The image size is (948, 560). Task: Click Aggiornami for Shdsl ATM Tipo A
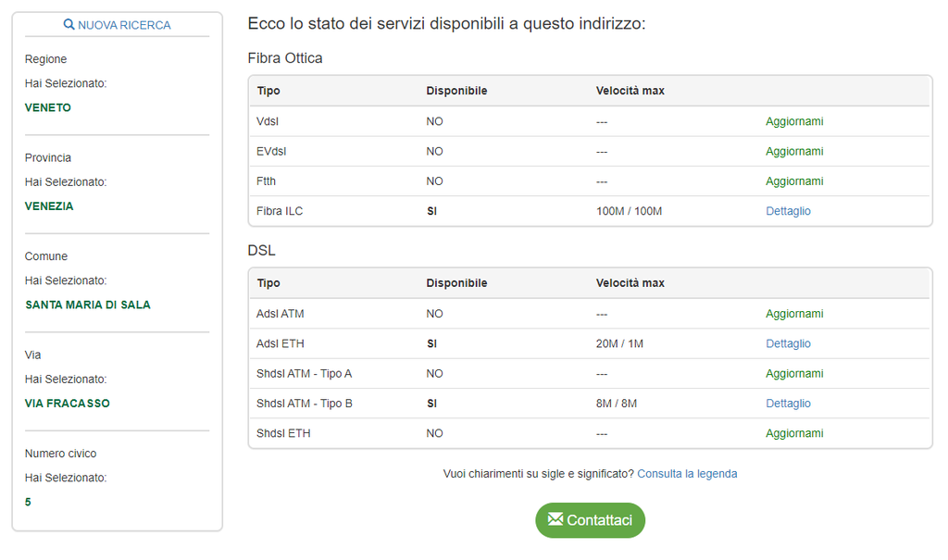coord(794,374)
